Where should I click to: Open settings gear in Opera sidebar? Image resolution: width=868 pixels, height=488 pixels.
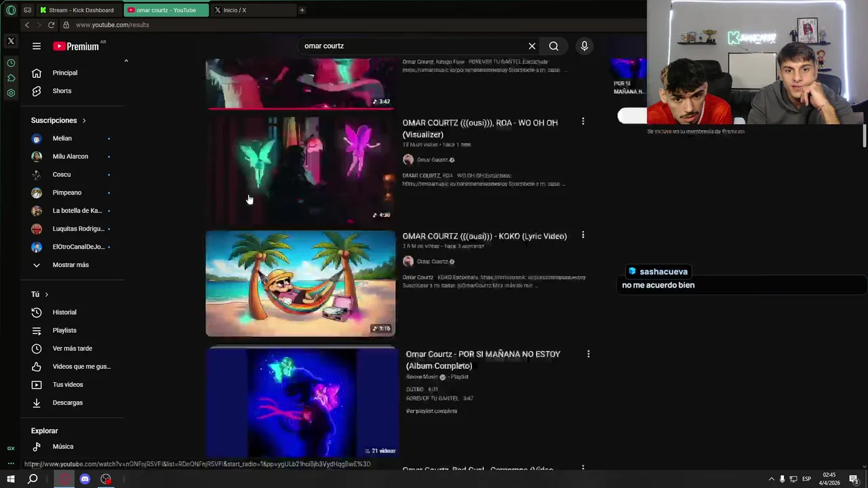point(11,93)
